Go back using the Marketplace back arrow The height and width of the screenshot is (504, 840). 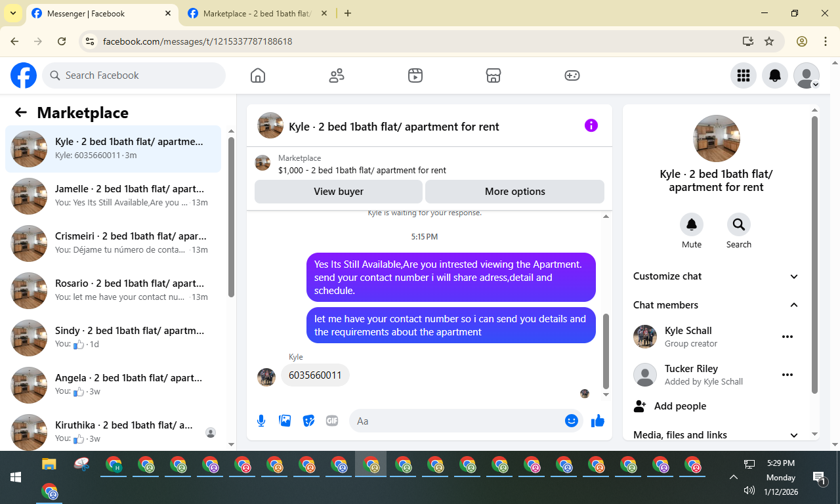point(21,112)
